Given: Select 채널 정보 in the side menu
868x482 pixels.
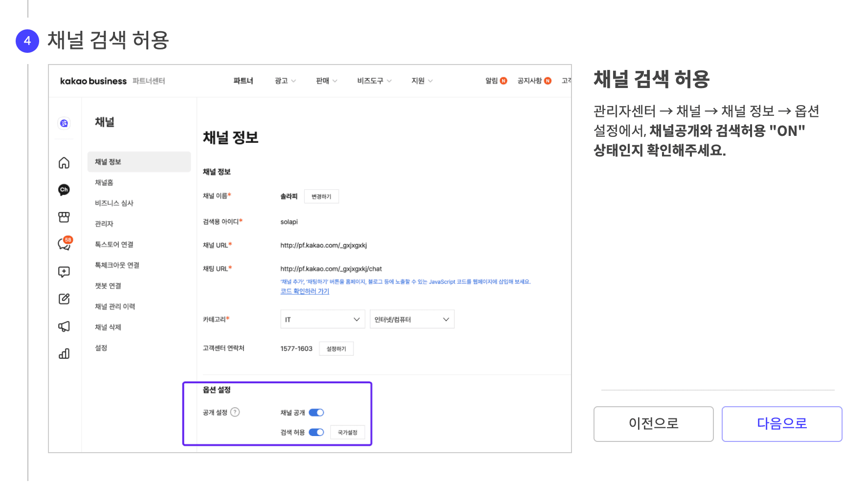Looking at the screenshot, I should coord(139,162).
